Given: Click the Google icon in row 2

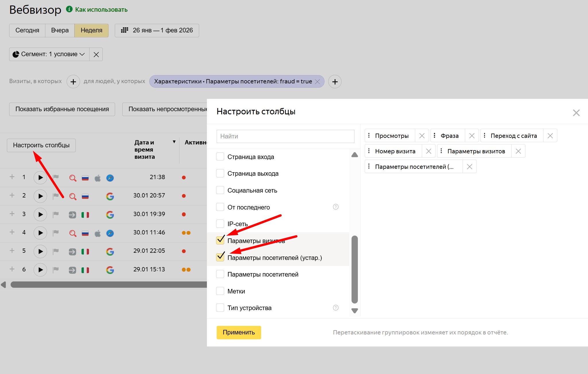Looking at the screenshot, I should [110, 196].
